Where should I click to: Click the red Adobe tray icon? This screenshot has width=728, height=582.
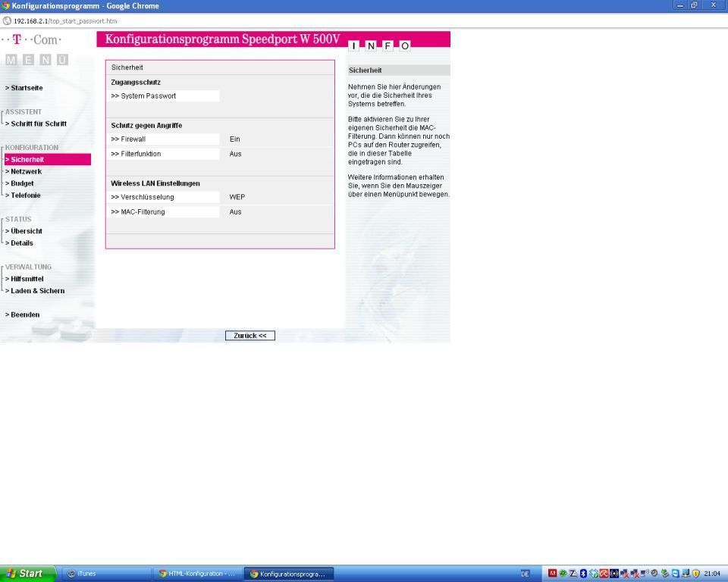tap(552, 574)
